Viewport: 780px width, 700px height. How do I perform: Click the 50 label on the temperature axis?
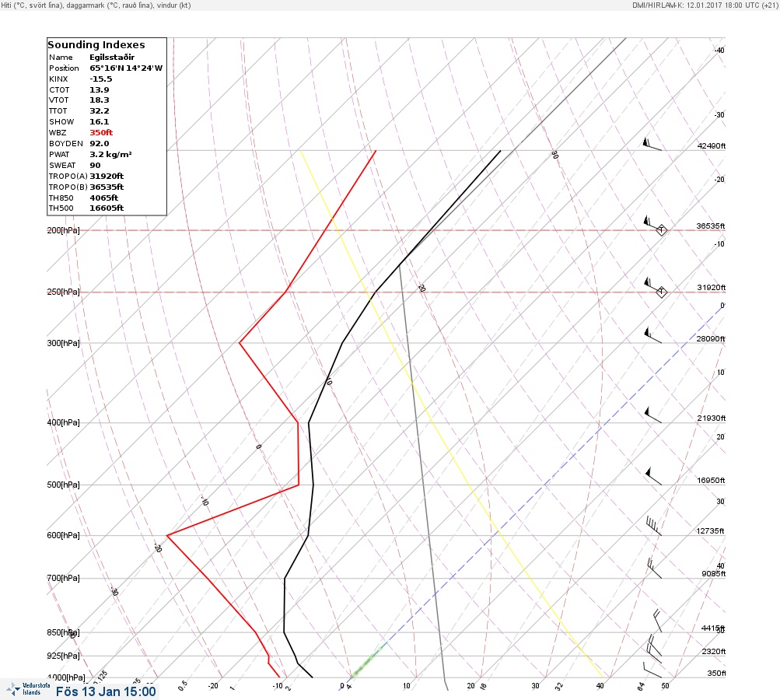coord(665,685)
